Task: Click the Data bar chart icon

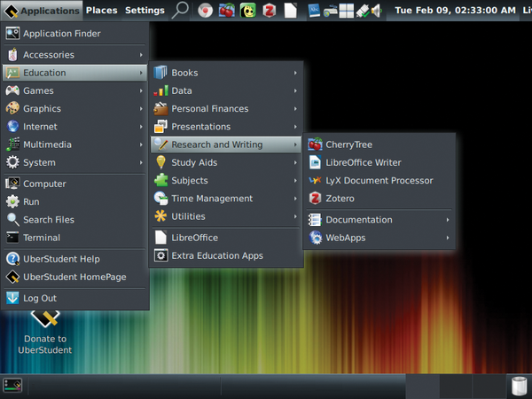Action: pos(160,90)
